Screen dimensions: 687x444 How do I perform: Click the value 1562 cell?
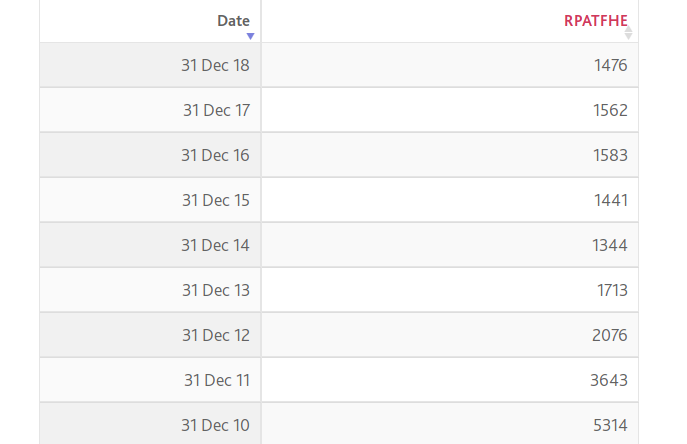[x=450, y=110]
